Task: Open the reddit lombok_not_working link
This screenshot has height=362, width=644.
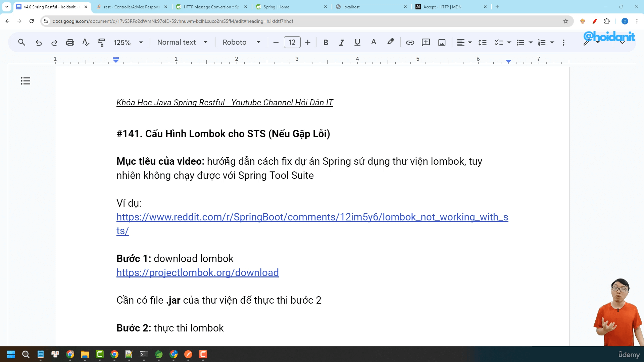Action: 312,224
